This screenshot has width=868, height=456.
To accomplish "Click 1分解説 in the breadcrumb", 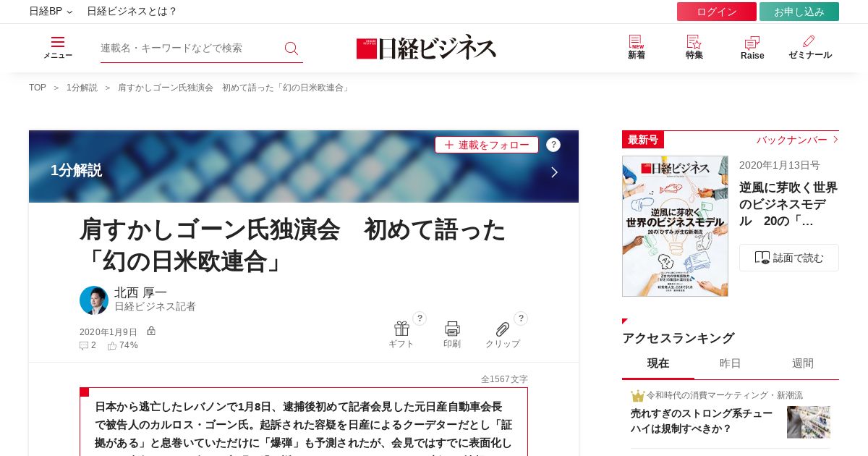I will [x=82, y=88].
